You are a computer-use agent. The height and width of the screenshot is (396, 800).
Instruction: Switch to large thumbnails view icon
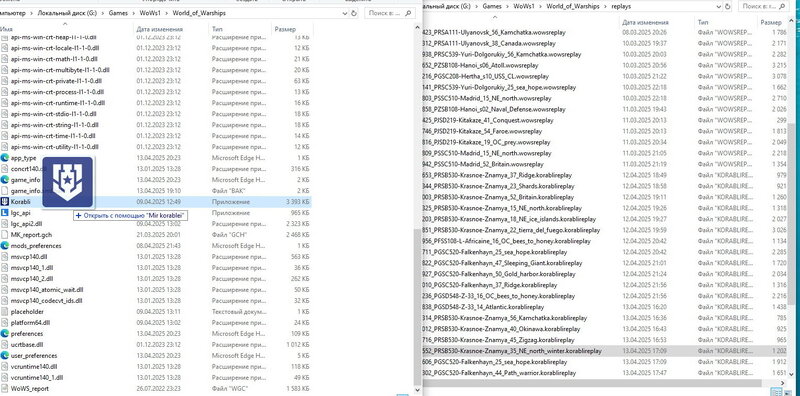[787, 391]
